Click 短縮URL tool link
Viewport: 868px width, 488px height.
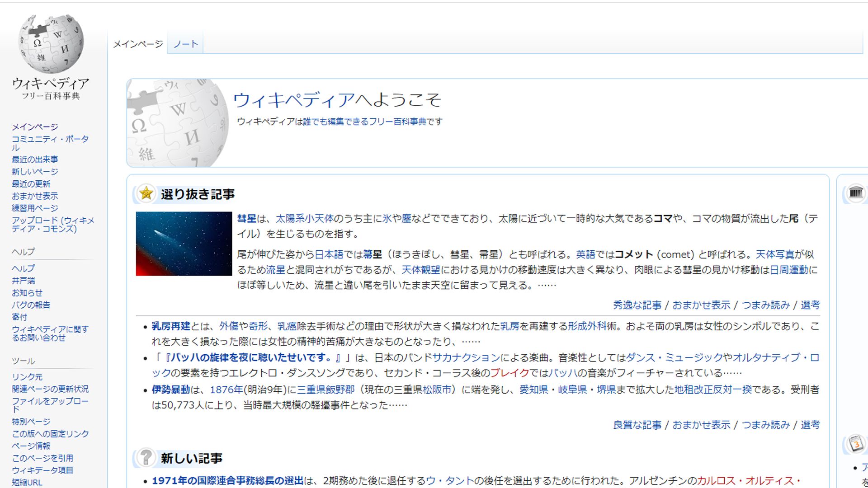27,482
